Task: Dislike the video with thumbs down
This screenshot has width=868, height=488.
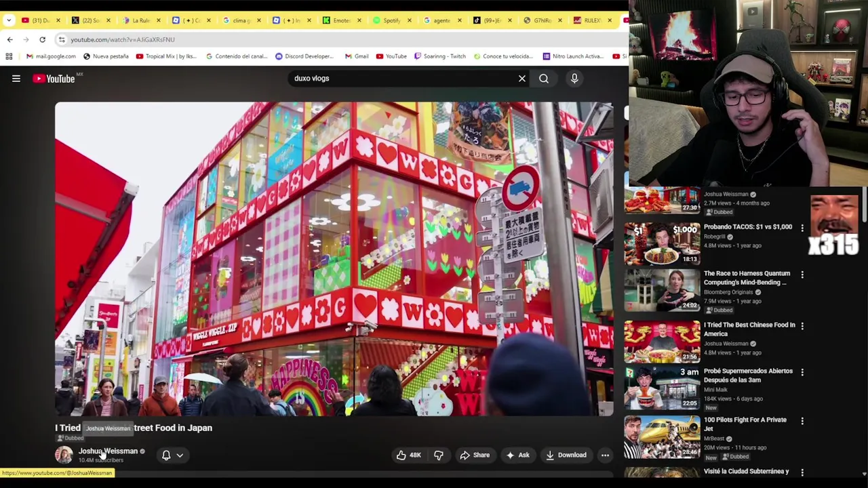Action: pos(439,455)
